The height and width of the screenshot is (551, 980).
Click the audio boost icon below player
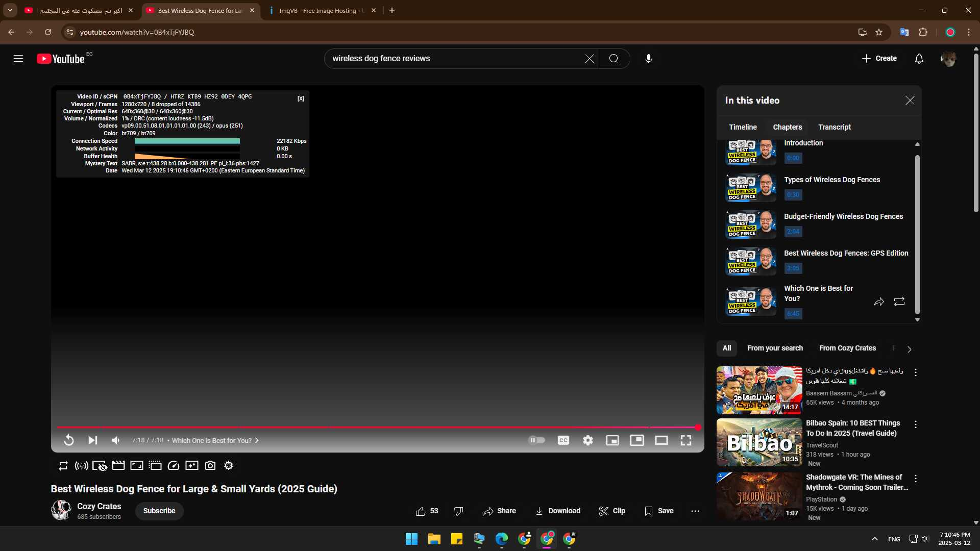(x=81, y=465)
